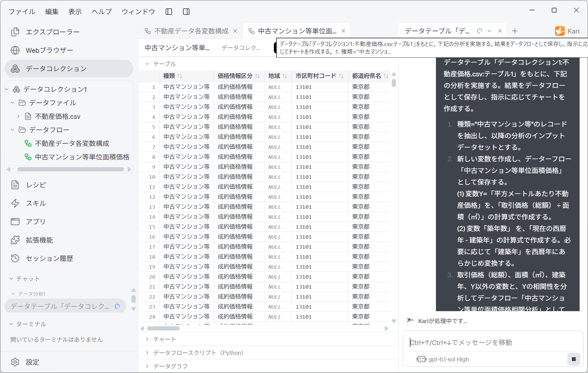Image resolution: width=588 pixels, height=373 pixels.
Task: Open the chat tab dropdown chevron
Action: (489, 31)
